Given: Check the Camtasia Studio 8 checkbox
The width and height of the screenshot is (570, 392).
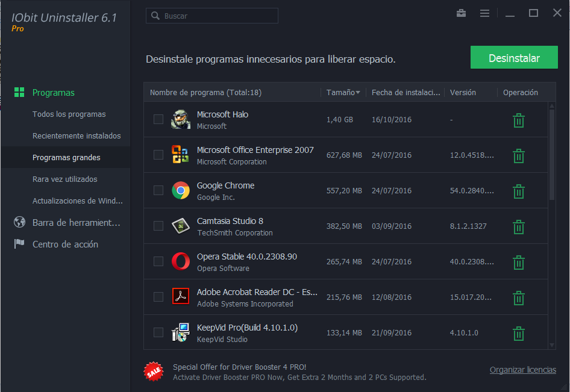Looking at the screenshot, I should click(x=158, y=226).
